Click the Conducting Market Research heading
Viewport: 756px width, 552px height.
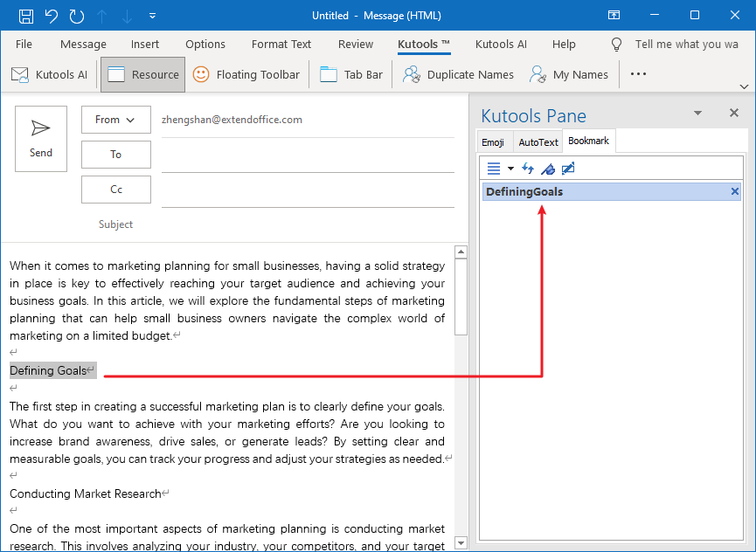[x=86, y=493]
